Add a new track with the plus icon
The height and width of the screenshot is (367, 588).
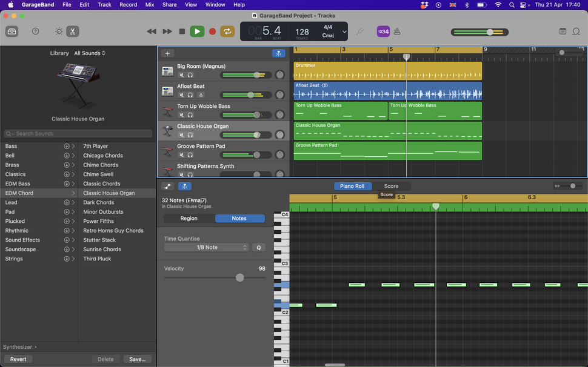pos(167,53)
